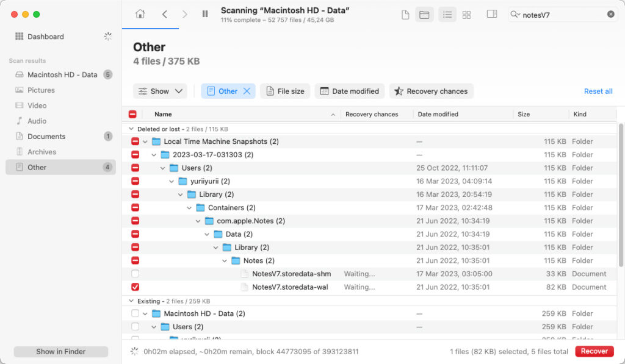Switch results to grid view
This screenshot has width=625, height=364.
pos(466,14)
